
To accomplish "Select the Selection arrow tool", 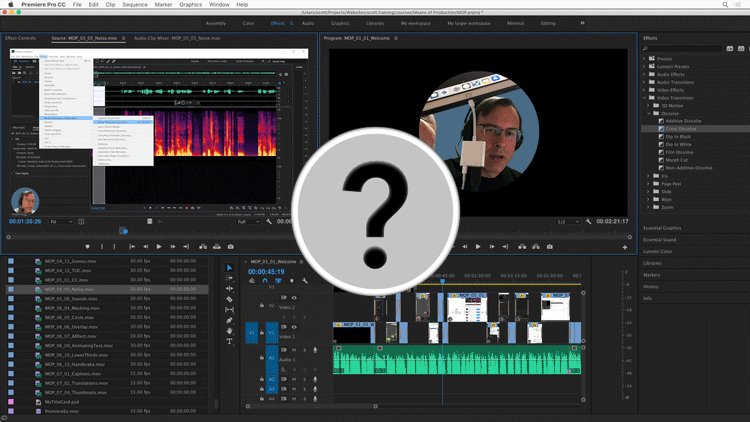I will 230,267.
